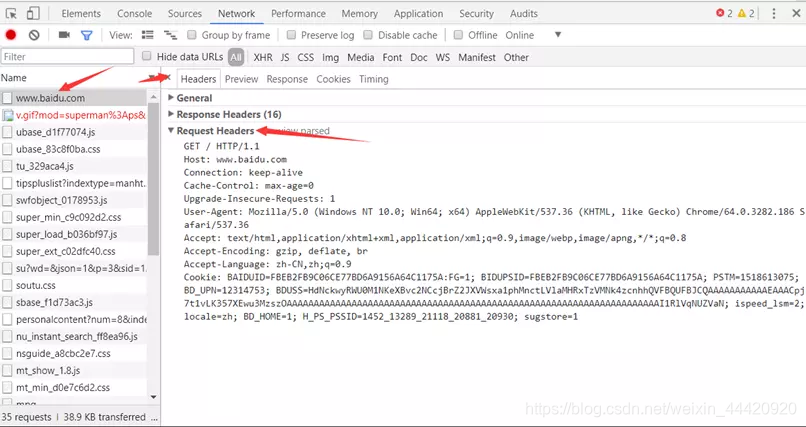Filter requests by JS
The width and height of the screenshot is (806, 427).
tap(285, 57)
